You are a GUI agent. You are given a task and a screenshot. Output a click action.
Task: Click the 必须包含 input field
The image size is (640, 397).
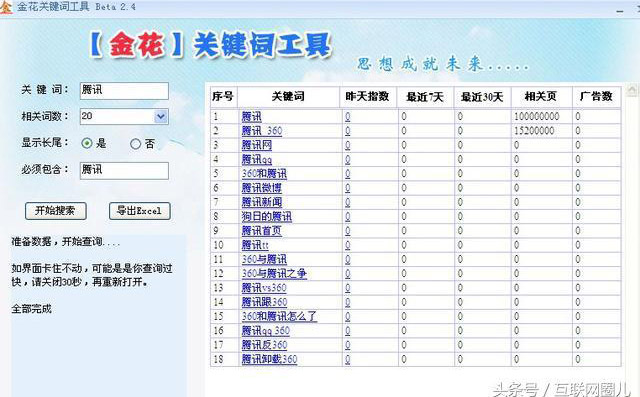click(x=124, y=171)
